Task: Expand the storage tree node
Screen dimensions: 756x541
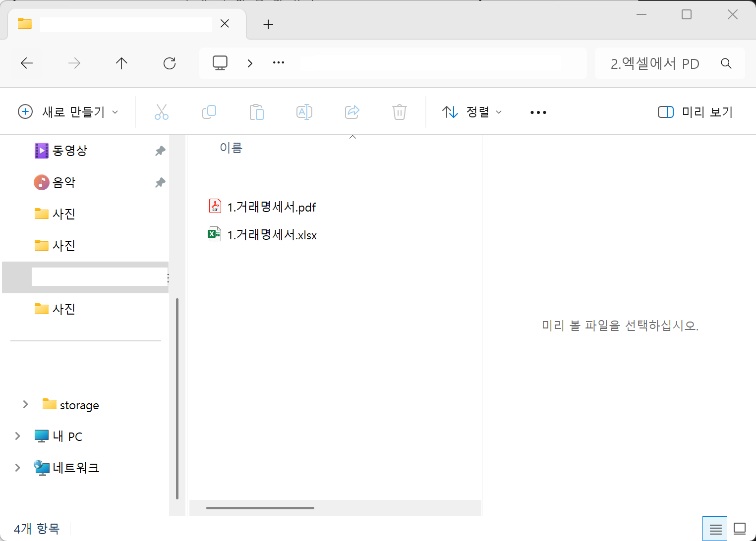Action: [26, 404]
